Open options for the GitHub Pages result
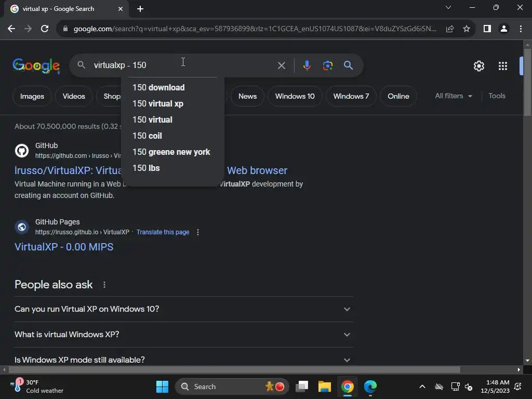532x399 pixels. point(198,232)
